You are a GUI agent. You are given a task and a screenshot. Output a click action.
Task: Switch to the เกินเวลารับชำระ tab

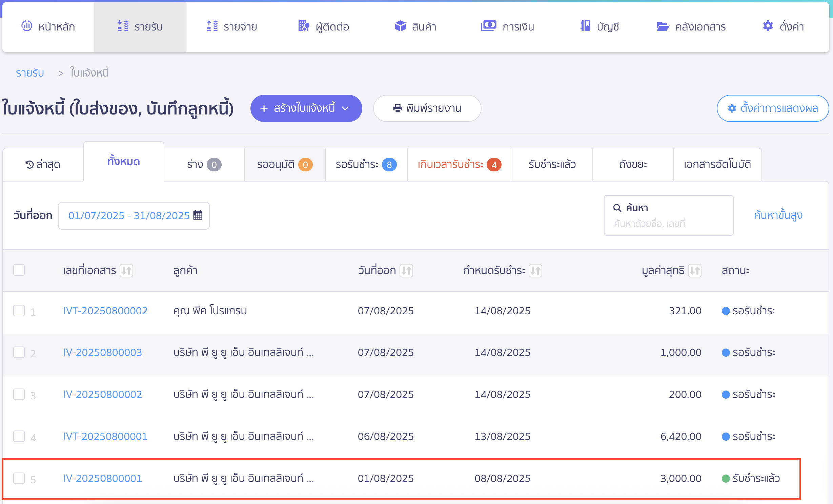tap(460, 165)
